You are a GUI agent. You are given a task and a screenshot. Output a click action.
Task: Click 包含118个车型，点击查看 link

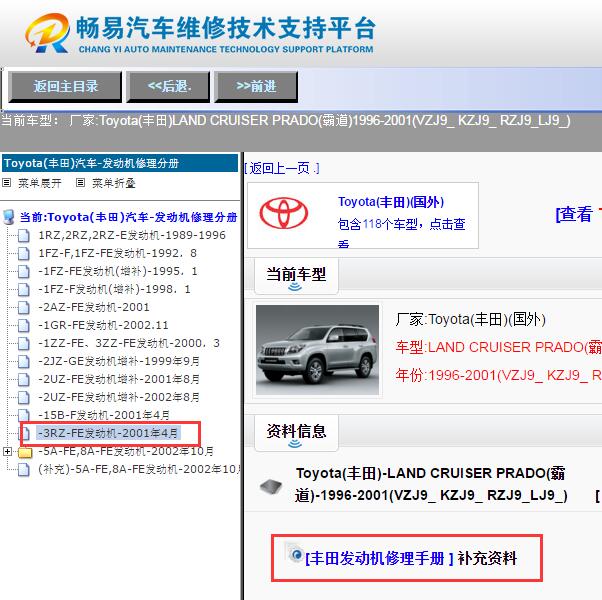tap(402, 233)
